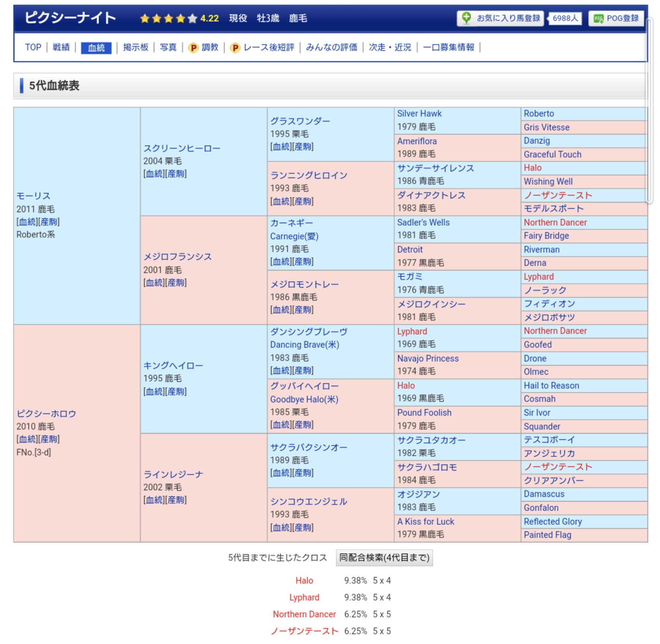Click the POG registration icon
The width and height of the screenshot is (660, 644).
pyautogui.click(x=598, y=18)
